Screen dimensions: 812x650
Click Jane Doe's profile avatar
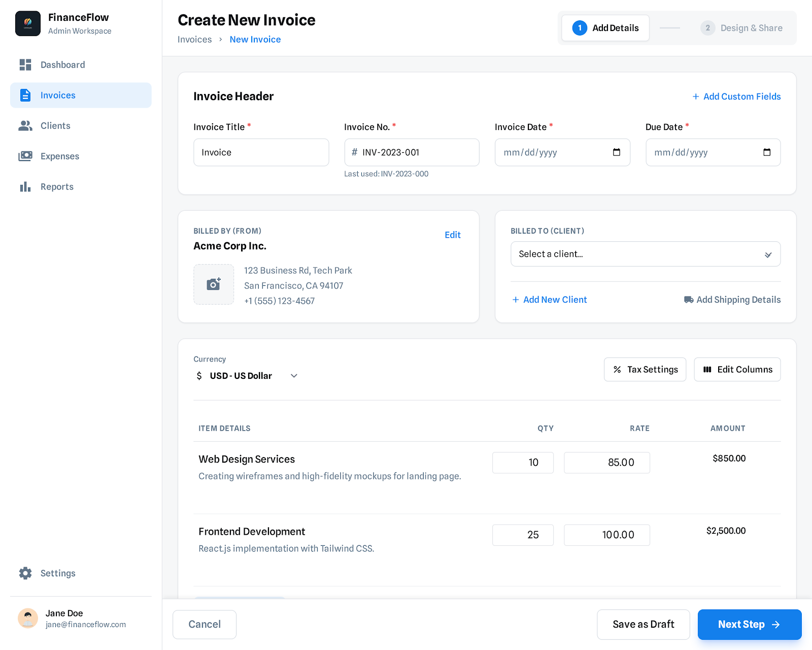pos(28,619)
